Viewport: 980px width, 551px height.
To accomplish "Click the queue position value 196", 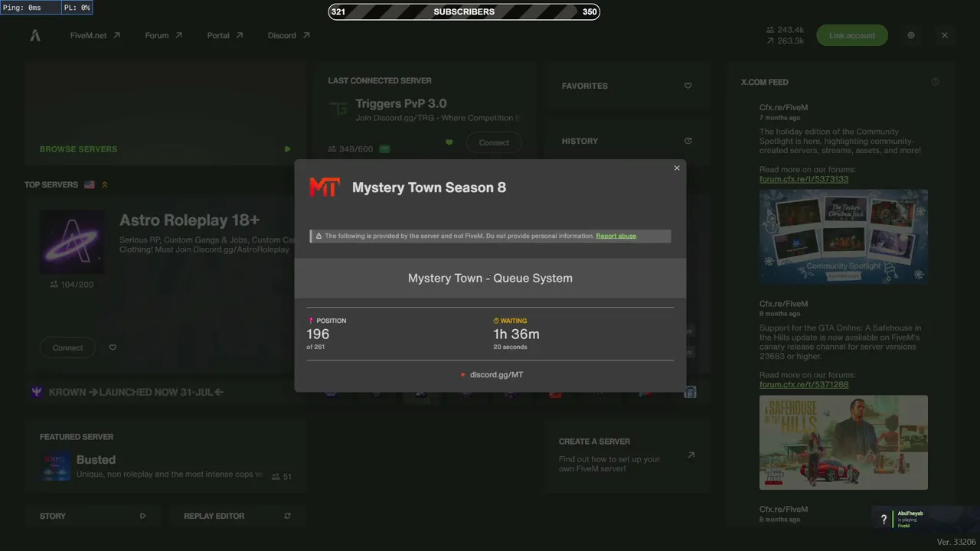I will [318, 334].
